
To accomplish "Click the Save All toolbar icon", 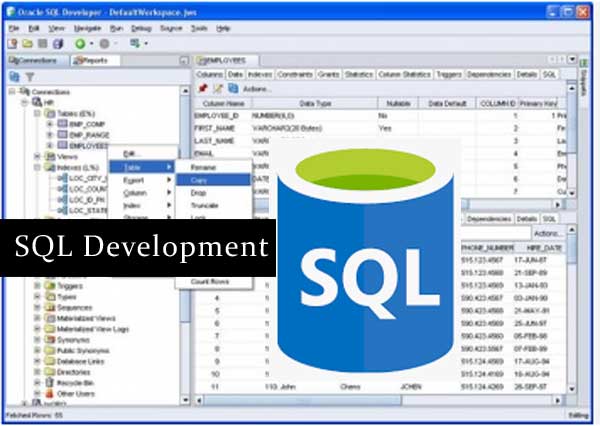I will coord(58,44).
